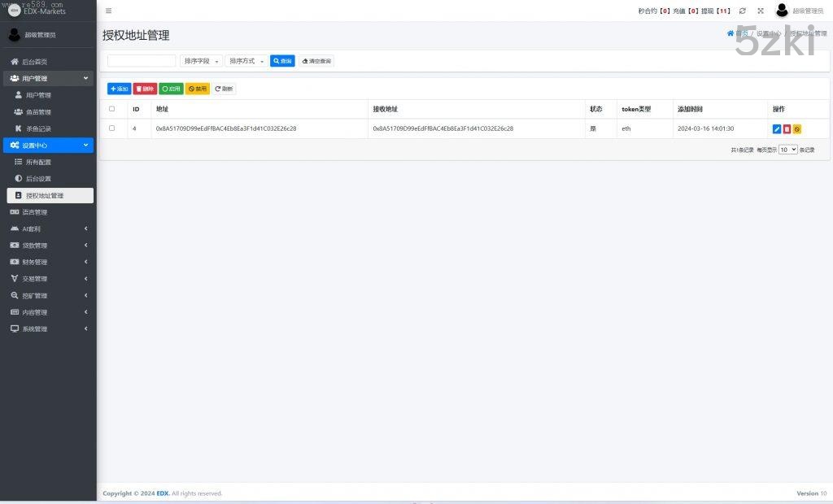Toggle sidebar with the hamburger menu icon
This screenshot has height=504, width=833.
pyautogui.click(x=109, y=11)
